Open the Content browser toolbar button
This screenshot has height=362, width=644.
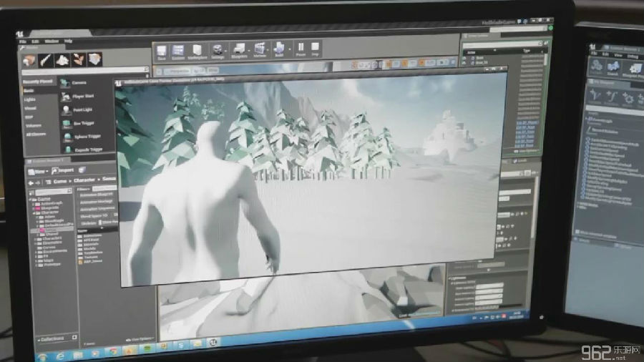(x=178, y=52)
